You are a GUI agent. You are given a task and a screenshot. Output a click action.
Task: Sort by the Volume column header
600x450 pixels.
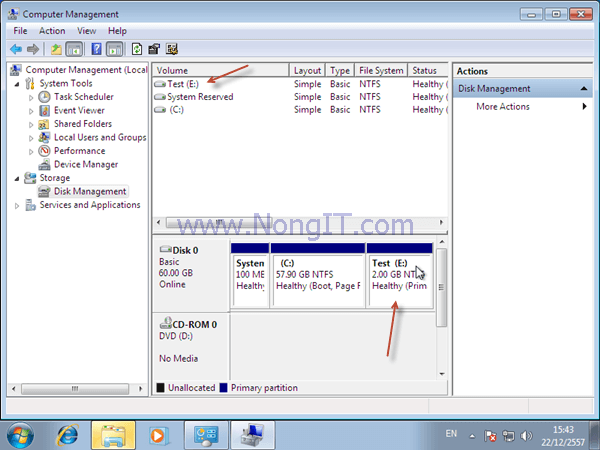(x=221, y=70)
